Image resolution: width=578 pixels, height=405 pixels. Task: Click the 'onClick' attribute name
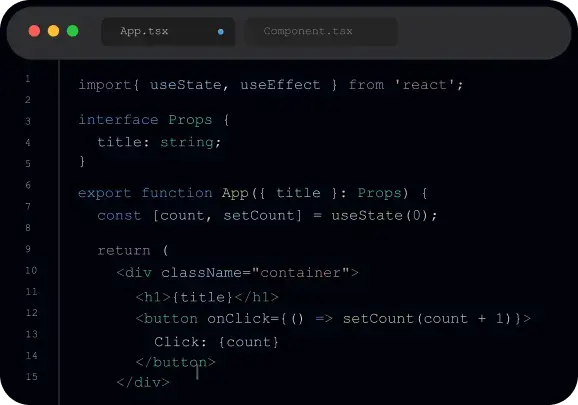pyautogui.click(x=238, y=319)
